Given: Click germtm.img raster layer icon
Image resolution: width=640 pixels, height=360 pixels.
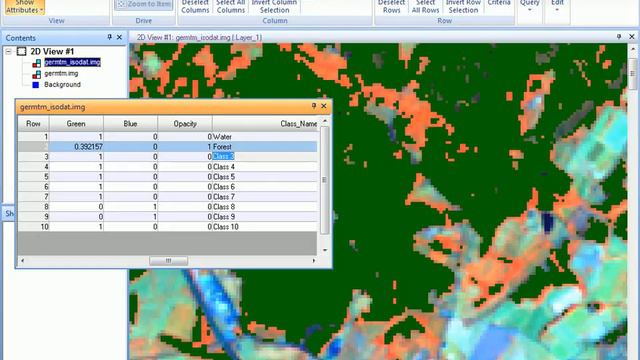Looking at the screenshot, I should 36,74.
